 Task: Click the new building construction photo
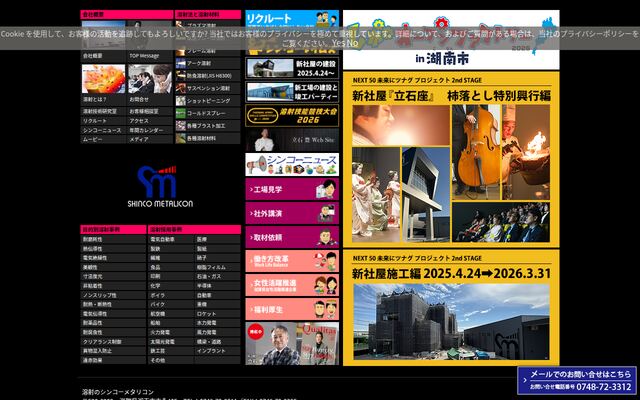pyautogui.click(x=451, y=322)
